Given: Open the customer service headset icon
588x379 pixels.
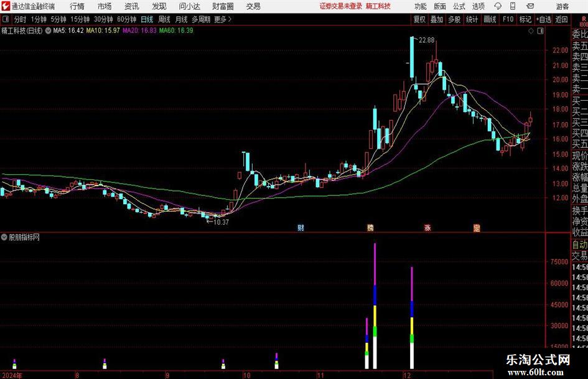Looking at the screenshot, I should [x=498, y=6].
